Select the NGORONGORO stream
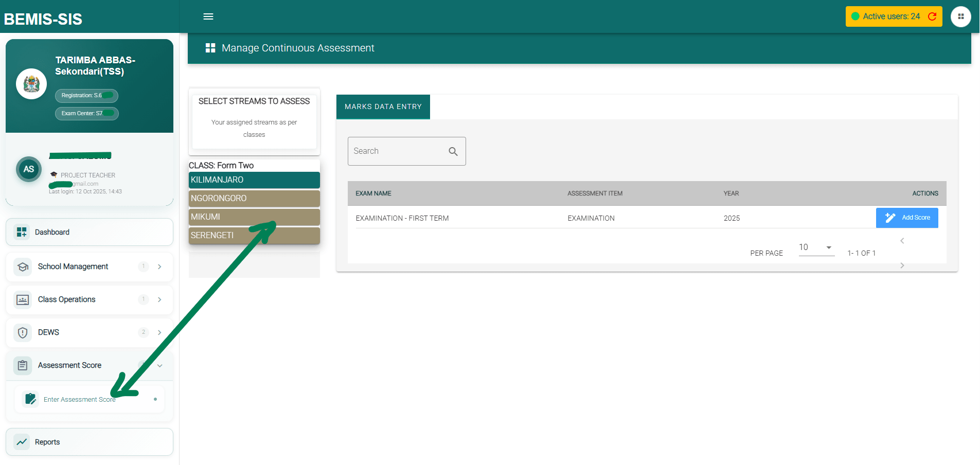The width and height of the screenshot is (980, 465). coord(254,199)
